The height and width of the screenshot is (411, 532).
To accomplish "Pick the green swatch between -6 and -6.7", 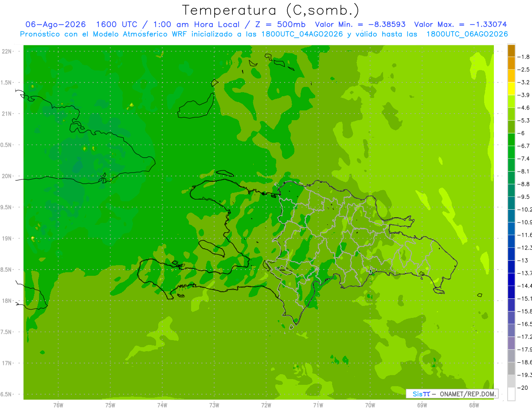I will coord(511,140).
